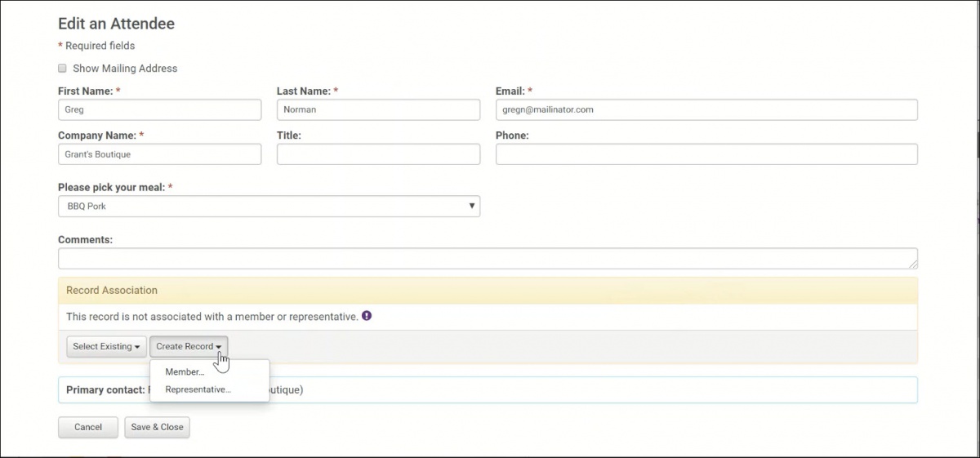Choose Member... from the Create Record menu

185,371
